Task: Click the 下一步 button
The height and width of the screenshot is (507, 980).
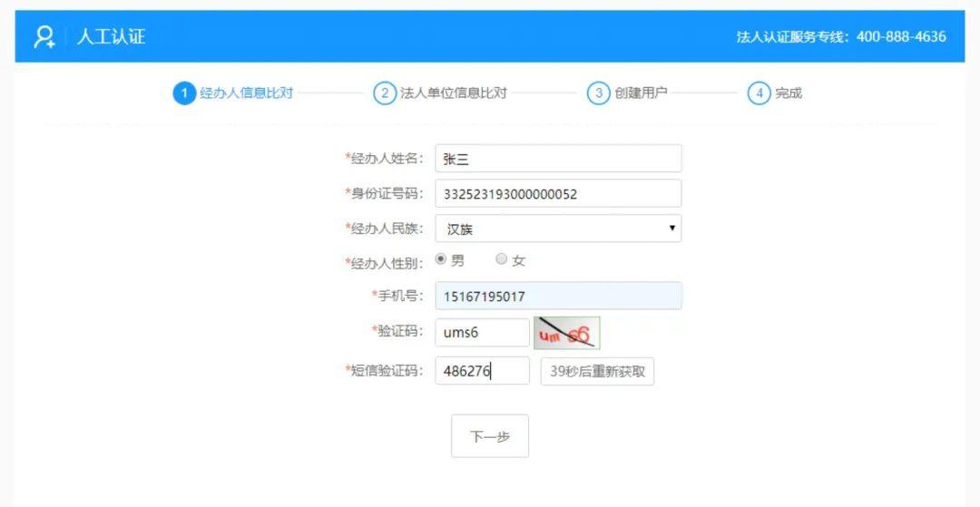Action: [x=490, y=436]
